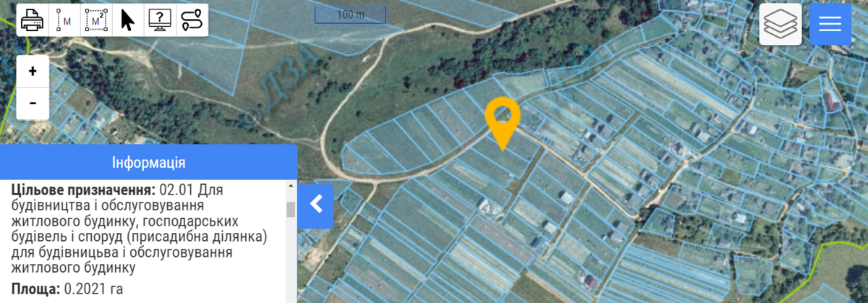Open the blue hamburger menu

pos(830,24)
